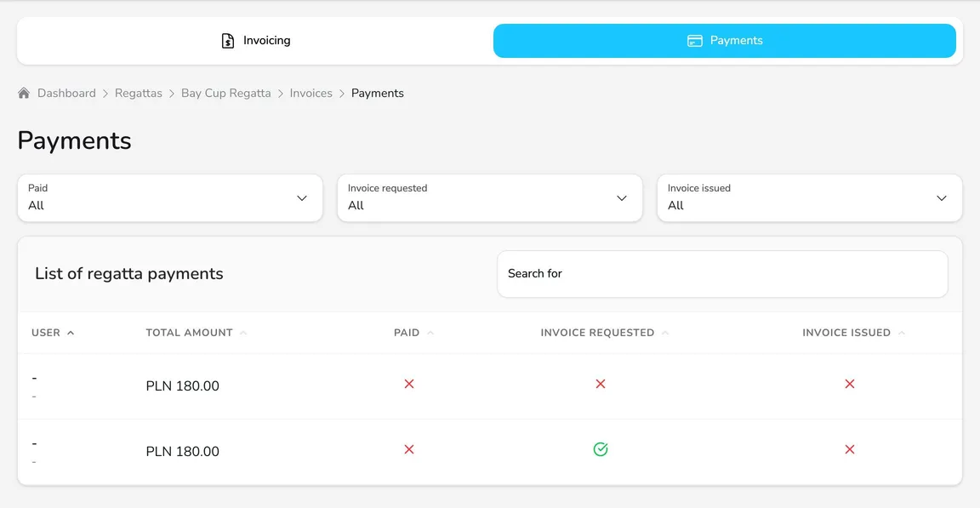Navigate to Invoices breadcrumb link
This screenshot has height=508, width=980.
coord(311,93)
